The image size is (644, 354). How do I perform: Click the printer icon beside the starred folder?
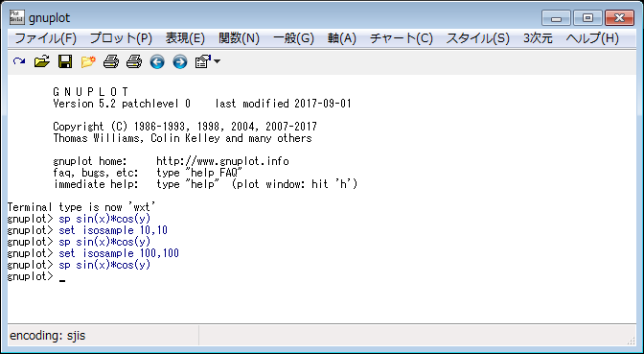pos(111,61)
